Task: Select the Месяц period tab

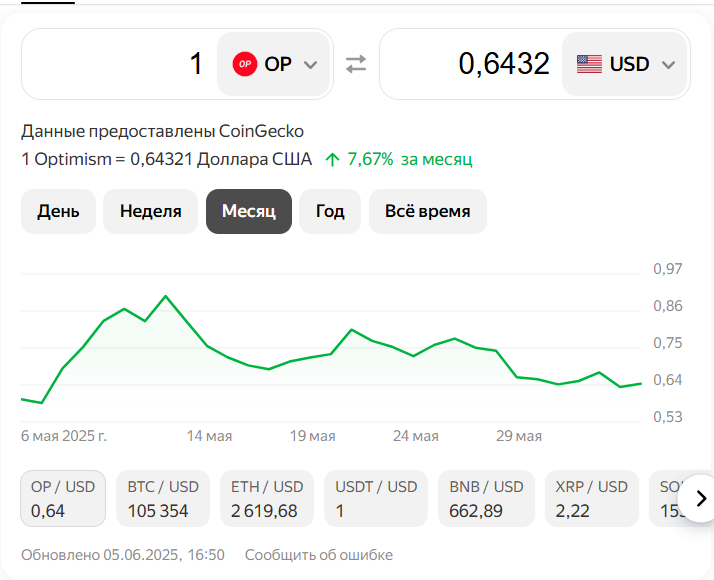Action: (249, 212)
